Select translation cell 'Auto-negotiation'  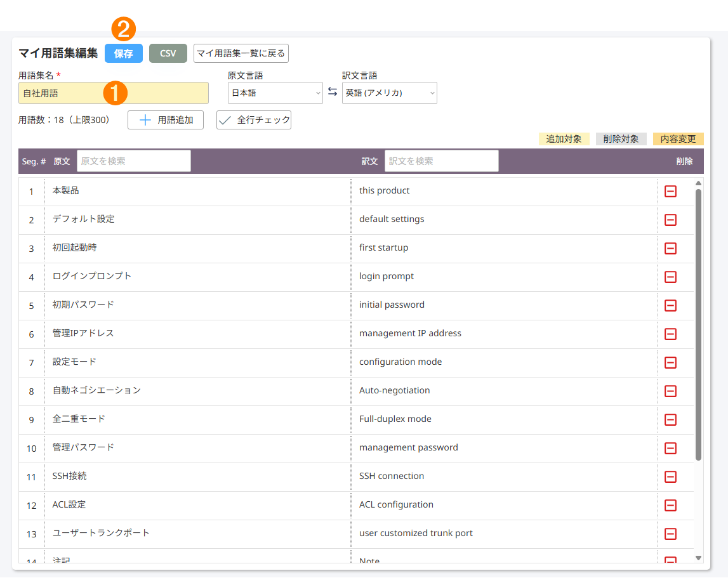pos(504,391)
